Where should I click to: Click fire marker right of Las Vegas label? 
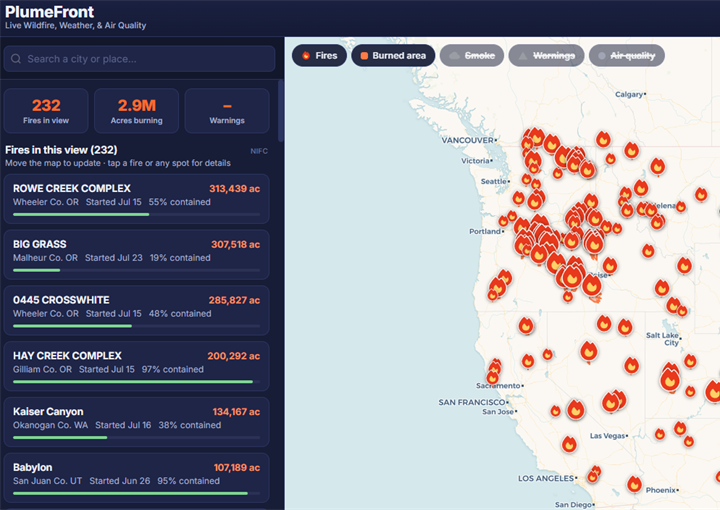click(660, 434)
